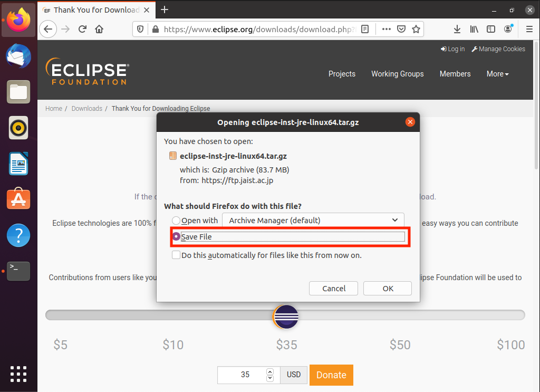
Task: Open the Terminal from dock
Action: 18,271
